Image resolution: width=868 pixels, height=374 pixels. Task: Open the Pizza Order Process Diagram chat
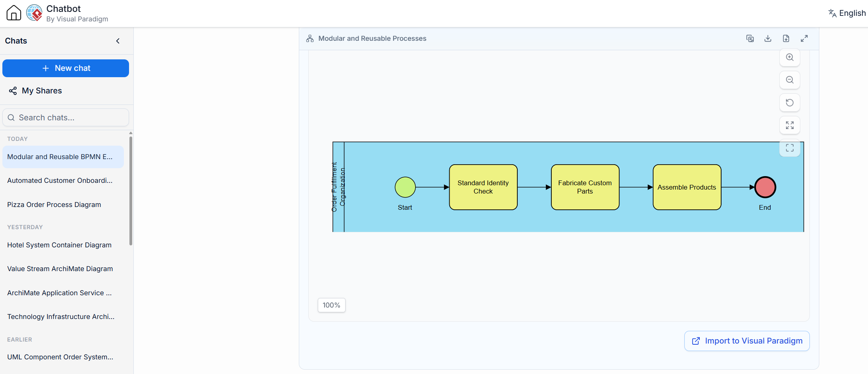pyautogui.click(x=63, y=205)
